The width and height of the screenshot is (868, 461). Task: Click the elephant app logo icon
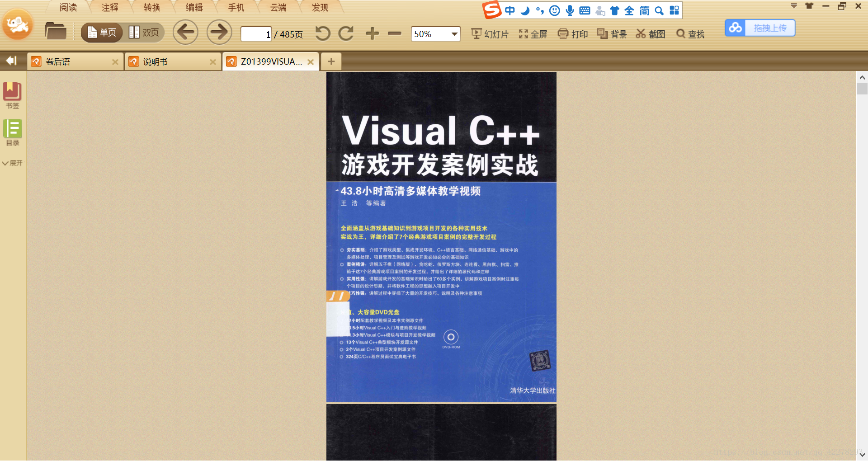coord(18,24)
